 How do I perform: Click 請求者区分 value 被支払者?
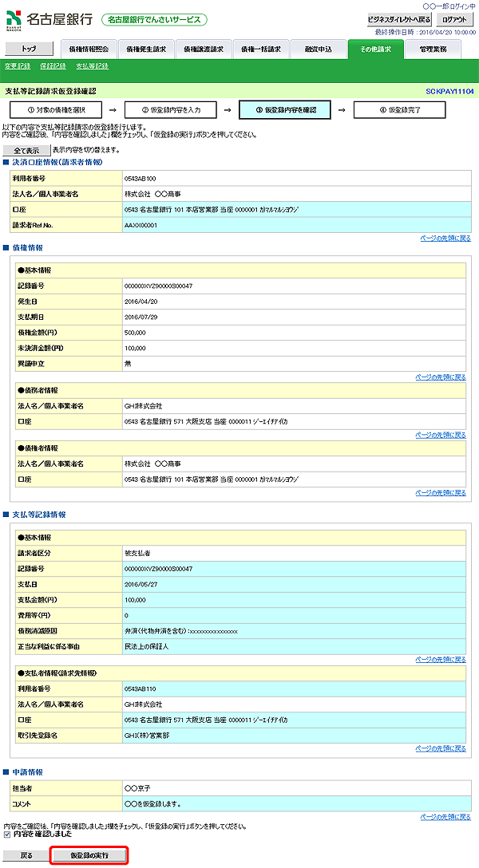[136, 553]
